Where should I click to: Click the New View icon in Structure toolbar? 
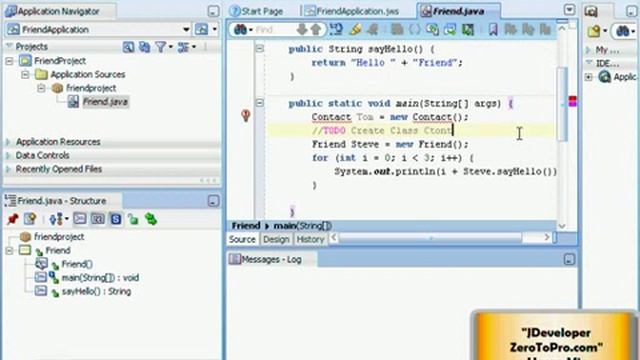click(30, 219)
